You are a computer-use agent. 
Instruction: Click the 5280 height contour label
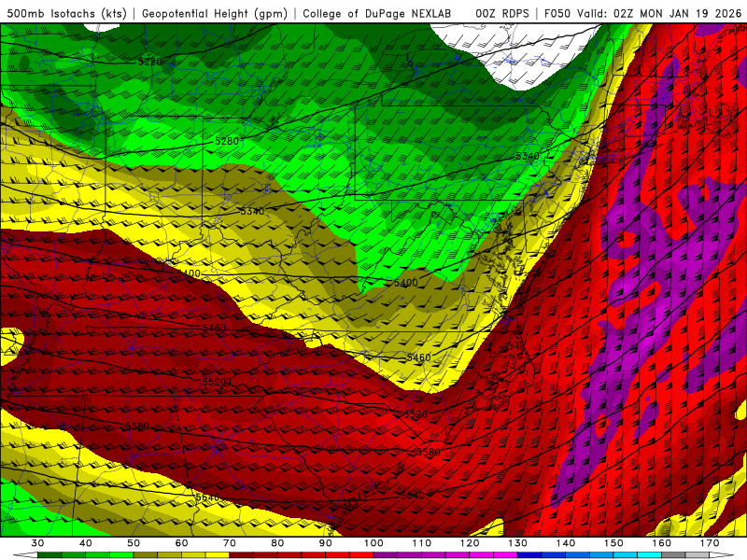[x=227, y=141]
